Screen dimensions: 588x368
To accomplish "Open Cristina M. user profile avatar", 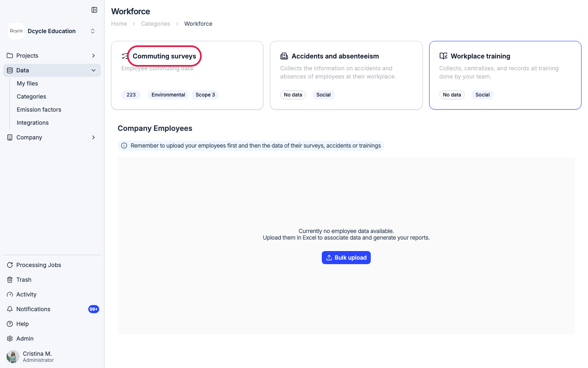I will [x=13, y=357].
